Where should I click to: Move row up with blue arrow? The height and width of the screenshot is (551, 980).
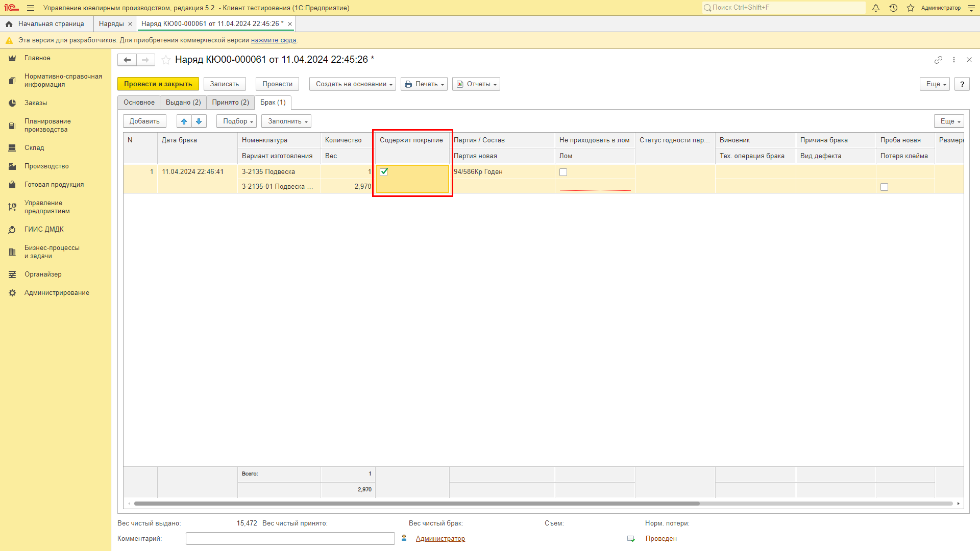[x=184, y=121]
